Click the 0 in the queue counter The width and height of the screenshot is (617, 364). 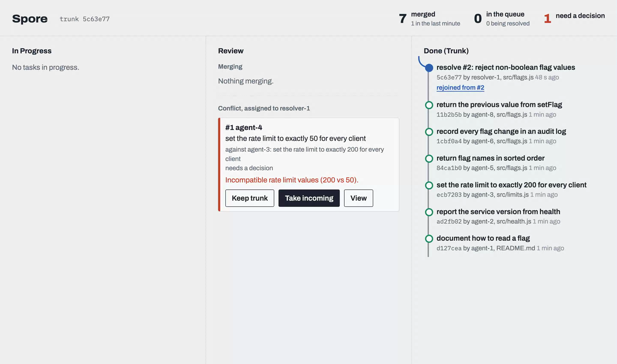pyautogui.click(x=502, y=18)
